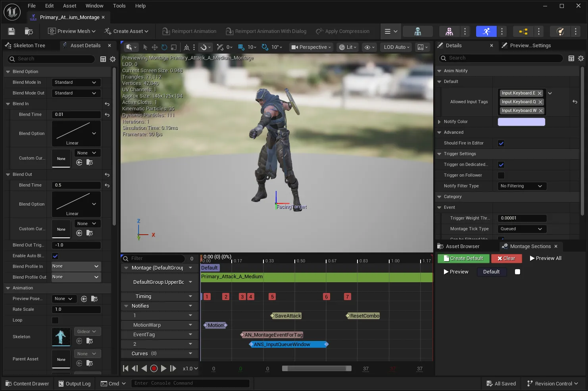Open the Skeleton editor mode icon
The width and height of the screenshot is (588, 391).
pyautogui.click(x=417, y=31)
